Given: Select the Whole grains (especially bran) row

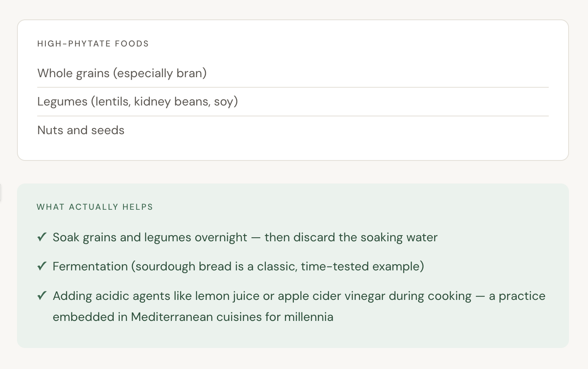Looking at the screenshot, I should (122, 73).
